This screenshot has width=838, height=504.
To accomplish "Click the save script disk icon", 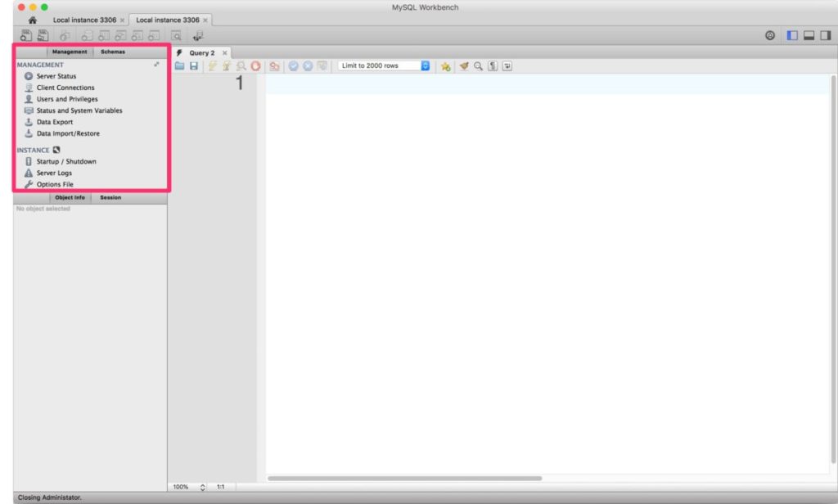I will [x=194, y=66].
